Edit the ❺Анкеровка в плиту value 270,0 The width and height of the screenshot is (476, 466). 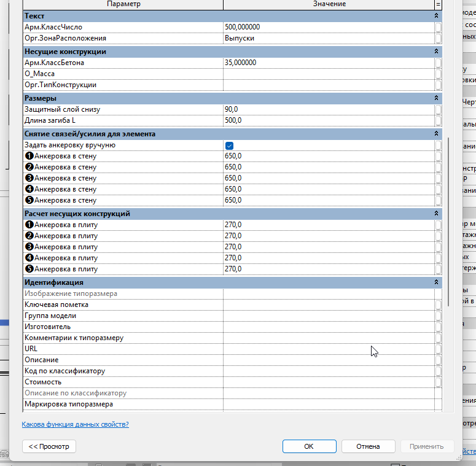329,269
